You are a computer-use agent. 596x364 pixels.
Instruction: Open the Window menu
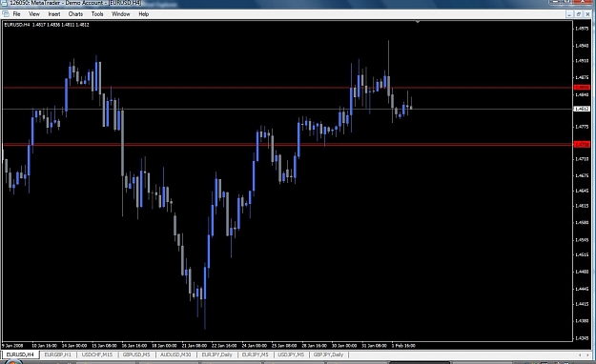pos(121,14)
